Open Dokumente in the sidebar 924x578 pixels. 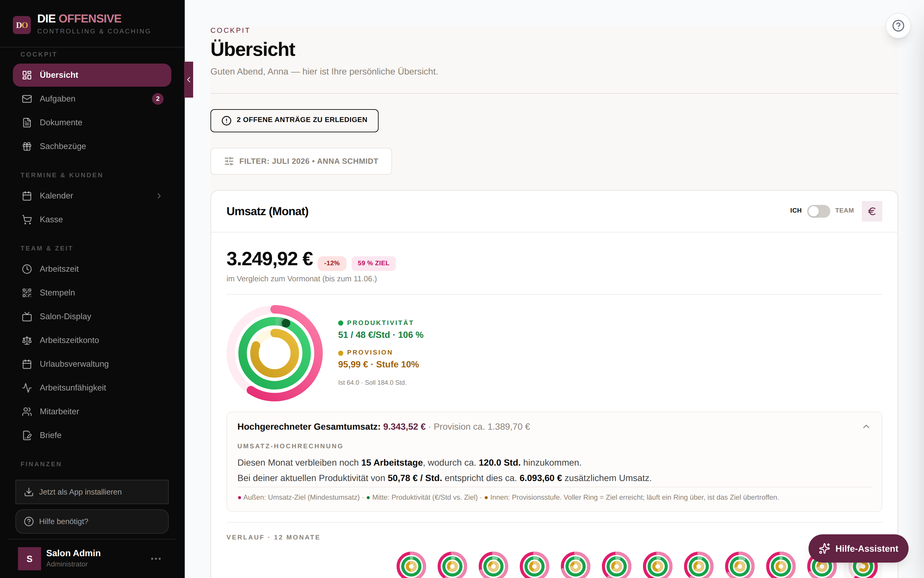92,122
